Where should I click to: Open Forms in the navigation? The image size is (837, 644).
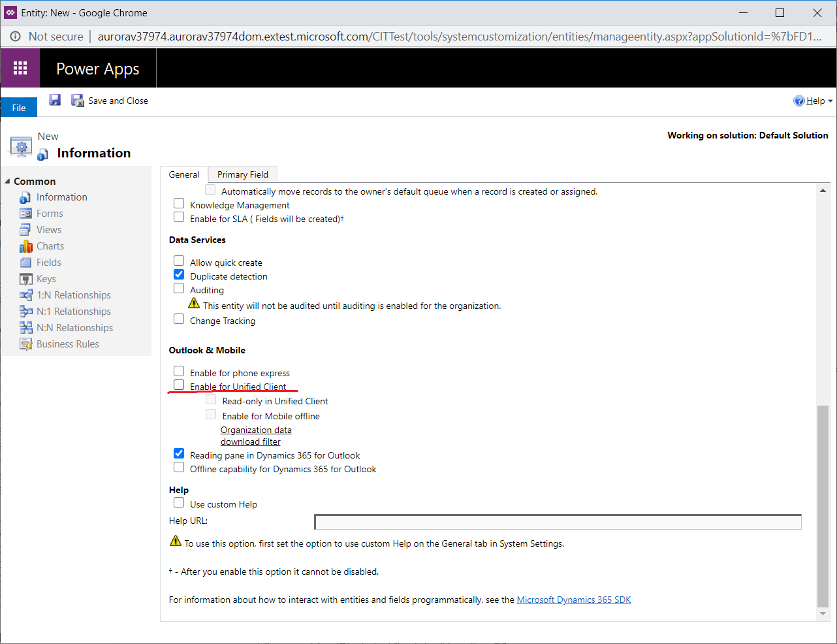click(50, 214)
